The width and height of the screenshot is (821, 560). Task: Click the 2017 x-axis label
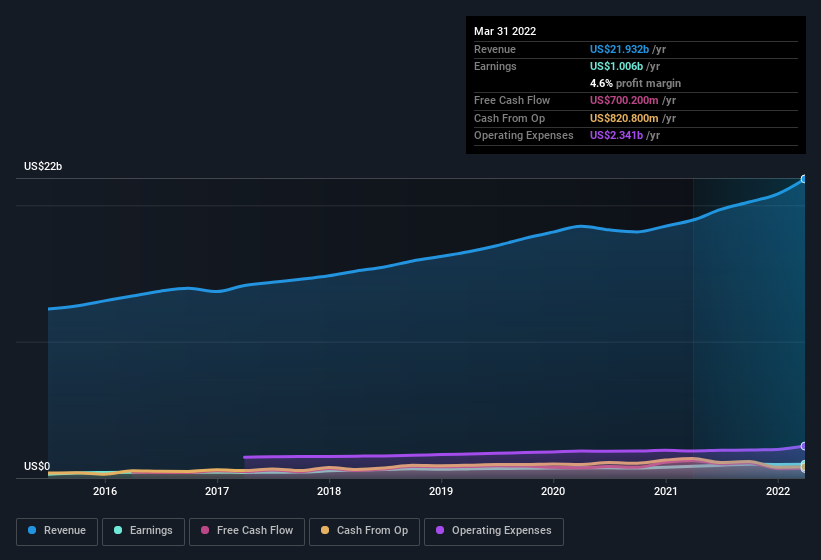(217, 491)
